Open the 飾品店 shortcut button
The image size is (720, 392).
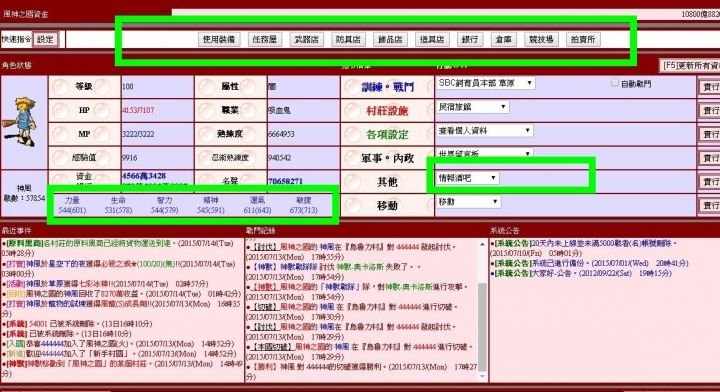[x=390, y=39]
